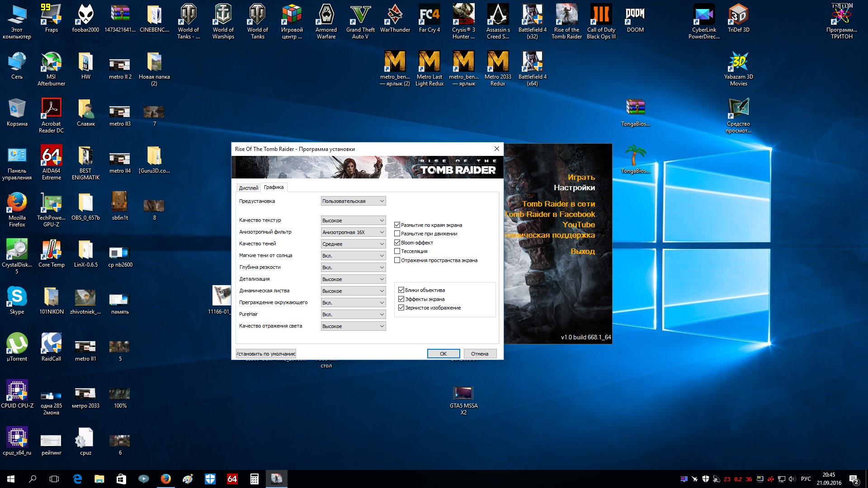This screenshot has height=488, width=868.
Task: Expand the Предустановка preset dropdown
Action: [353, 201]
